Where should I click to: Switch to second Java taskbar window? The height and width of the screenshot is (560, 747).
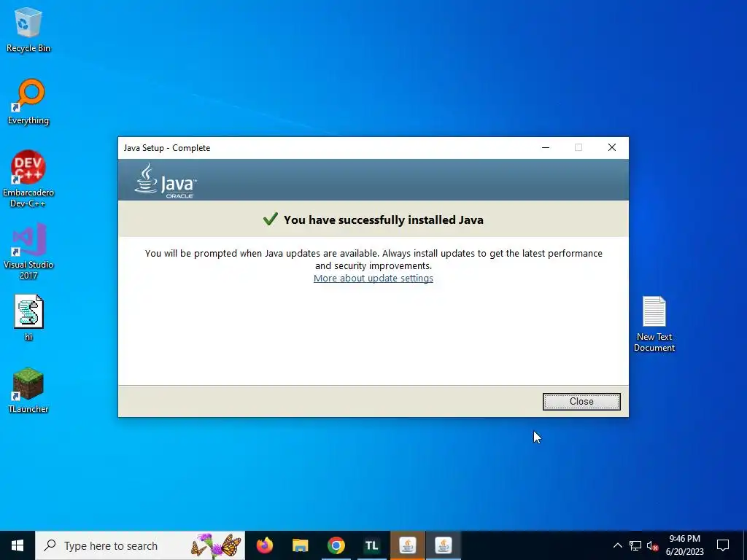tap(443, 545)
